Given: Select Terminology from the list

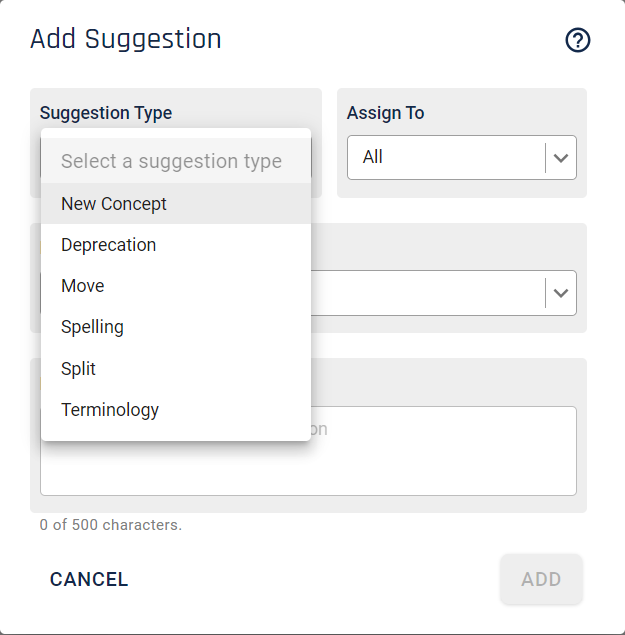Looking at the screenshot, I should [x=176, y=409].
